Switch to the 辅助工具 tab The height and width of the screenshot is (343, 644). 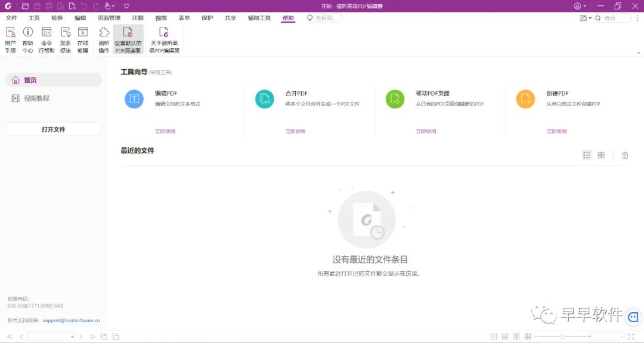[259, 18]
